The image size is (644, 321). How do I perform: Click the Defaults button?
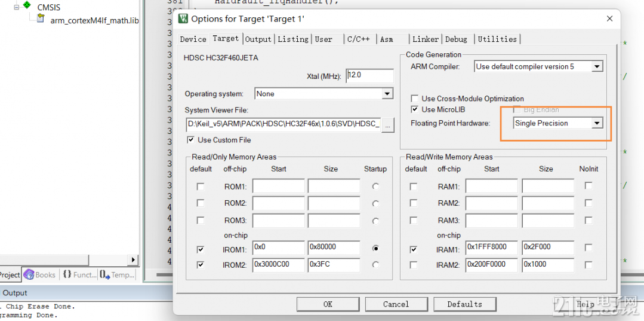coord(464,304)
